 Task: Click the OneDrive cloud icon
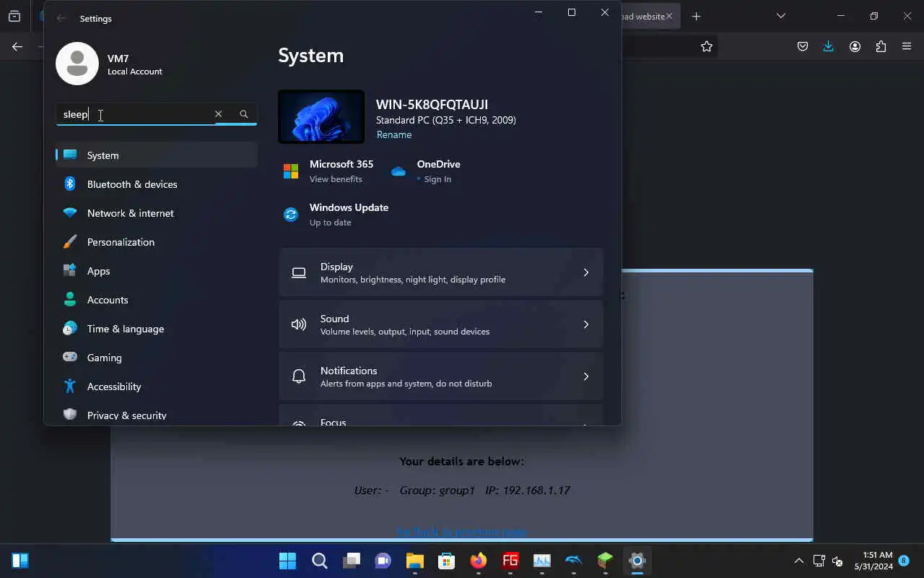[398, 171]
